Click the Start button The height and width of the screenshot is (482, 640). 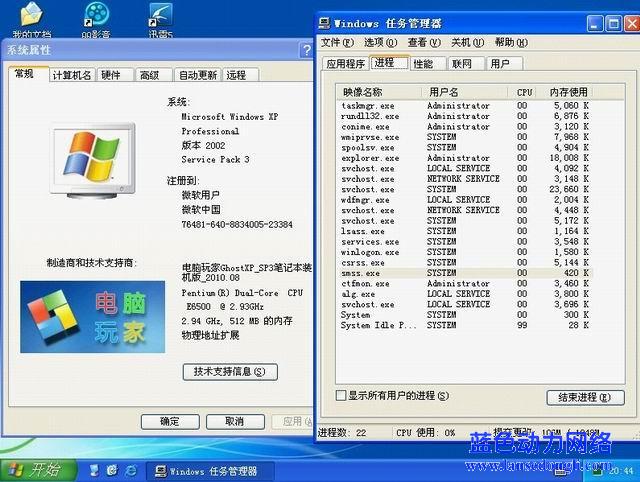click(x=38, y=471)
